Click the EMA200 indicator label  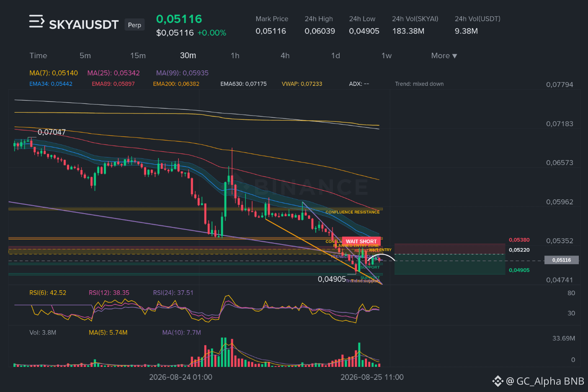click(x=176, y=84)
